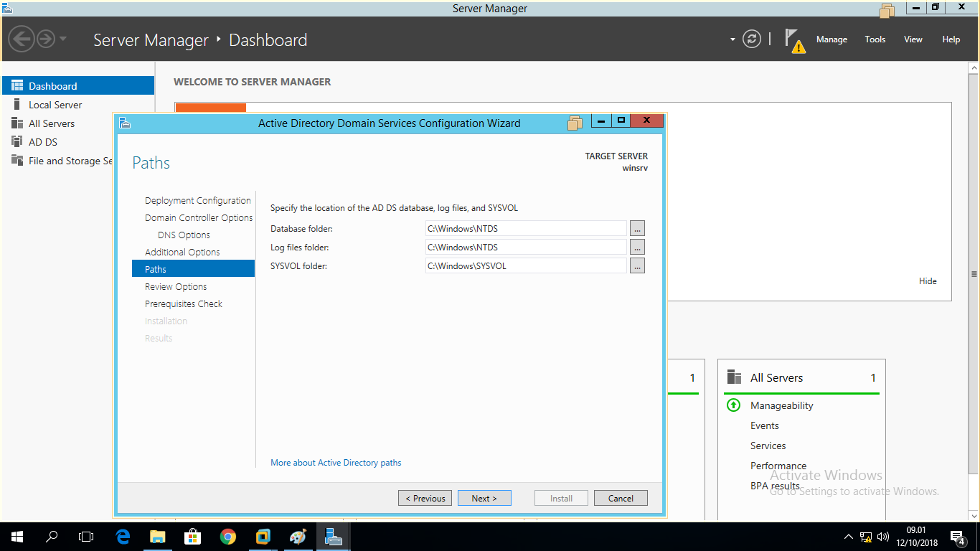
Task: Expand dropdown arrow left of refresh icon
Action: click(x=732, y=39)
